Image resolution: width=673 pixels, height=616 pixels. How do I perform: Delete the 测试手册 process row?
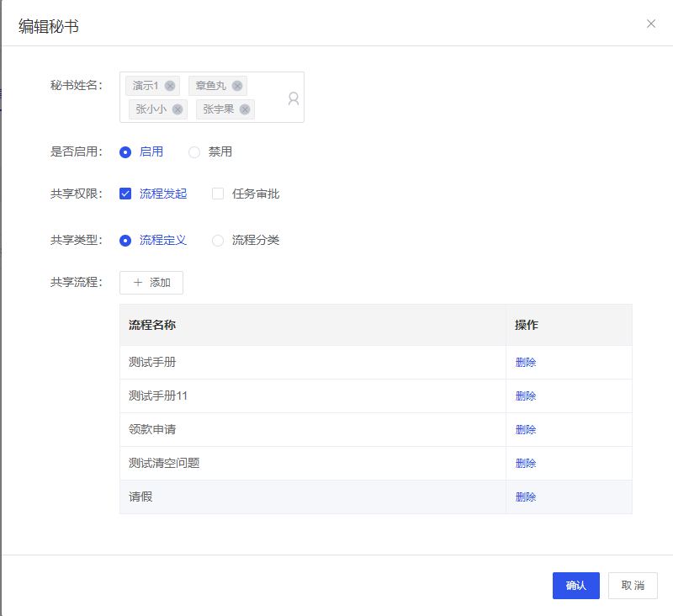coord(526,363)
